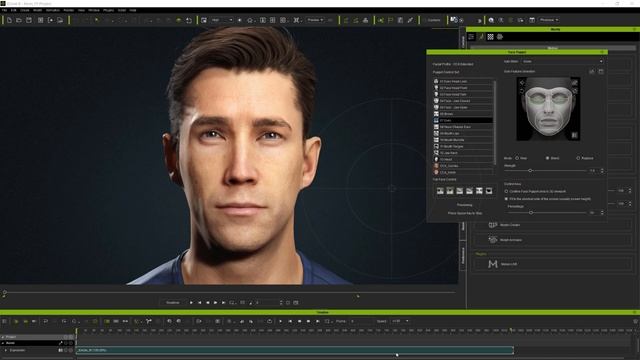Open the File menu

tap(4, 10)
